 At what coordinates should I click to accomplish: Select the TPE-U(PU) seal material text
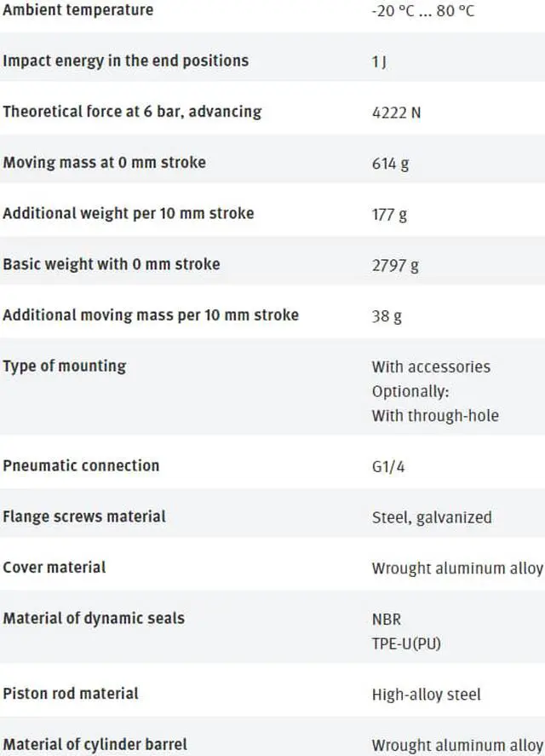[x=406, y=643]
